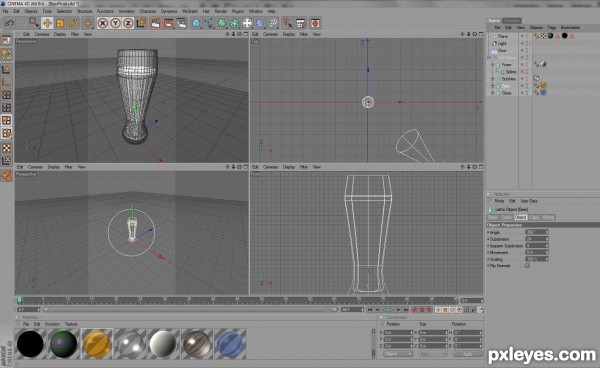The width and height of the screenshot is (600, 368).
Task: Toggle the Z axis lock
Action: click(128, 23)
